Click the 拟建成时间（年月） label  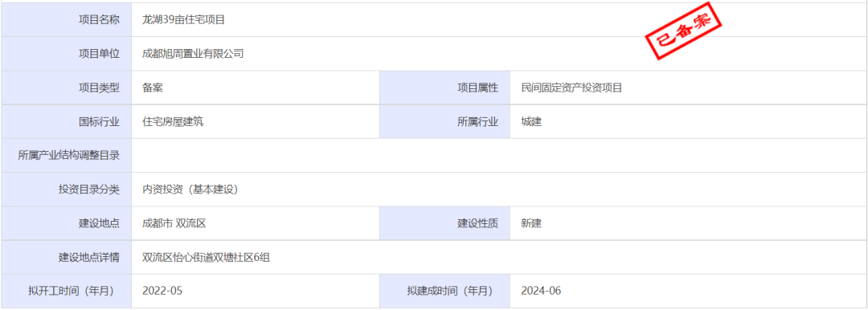pyautogui.click(x=449, y=292)
